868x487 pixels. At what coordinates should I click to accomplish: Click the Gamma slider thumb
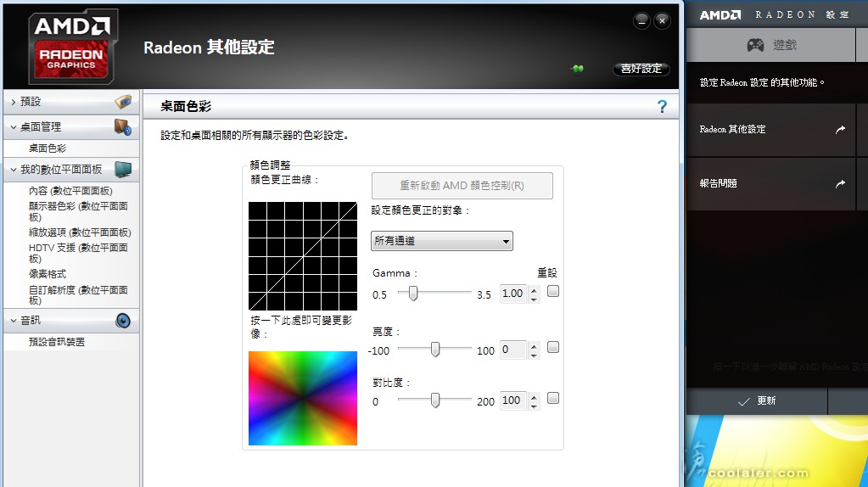(413, 294)
